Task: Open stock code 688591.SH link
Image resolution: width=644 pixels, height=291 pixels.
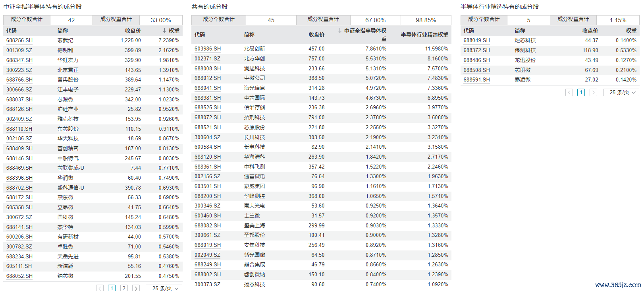Action: point(476,80)
